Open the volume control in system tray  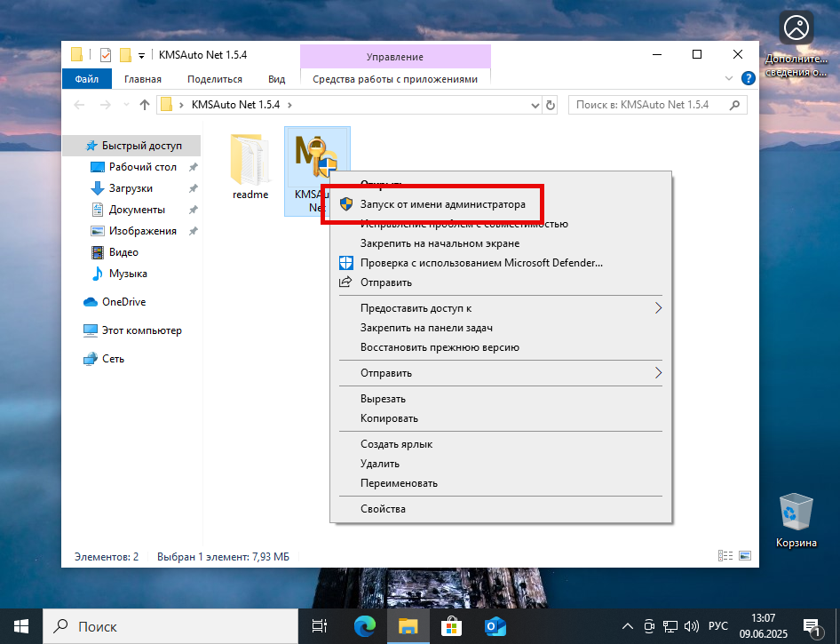691,626
